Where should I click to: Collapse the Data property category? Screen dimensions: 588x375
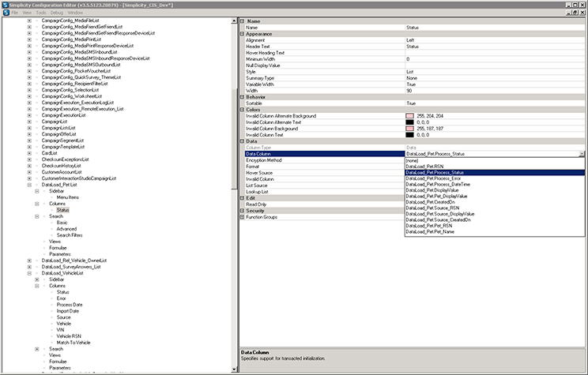(x=243, y=141)
